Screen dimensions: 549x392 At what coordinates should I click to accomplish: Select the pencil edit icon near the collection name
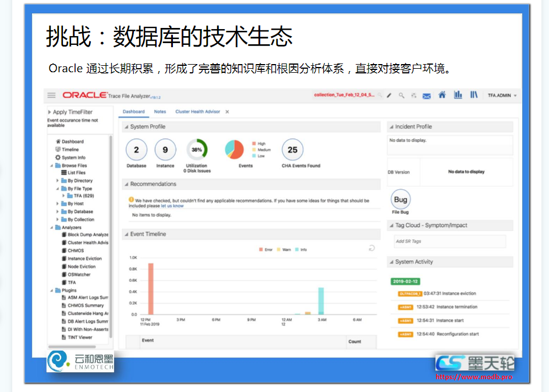coord(389,95)
